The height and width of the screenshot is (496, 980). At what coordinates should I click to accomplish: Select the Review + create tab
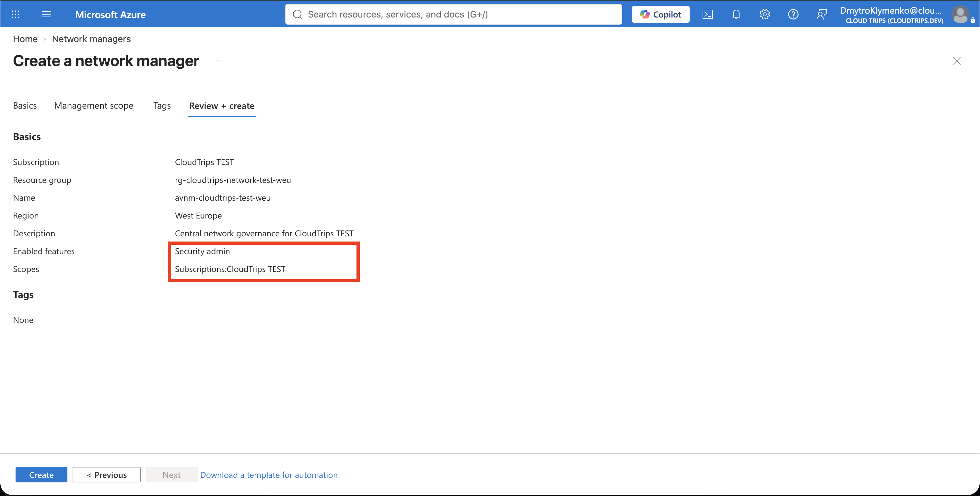click(x=222, y=106)
